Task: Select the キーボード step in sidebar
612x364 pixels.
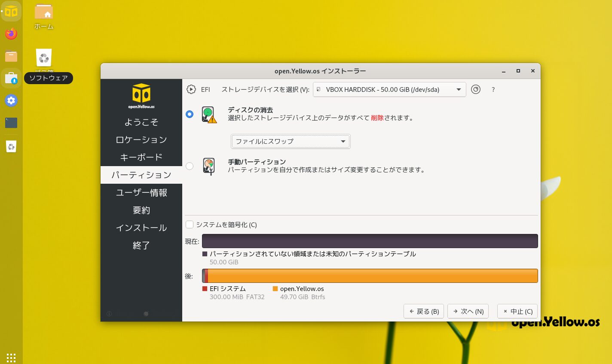Action: pos(141,158)
